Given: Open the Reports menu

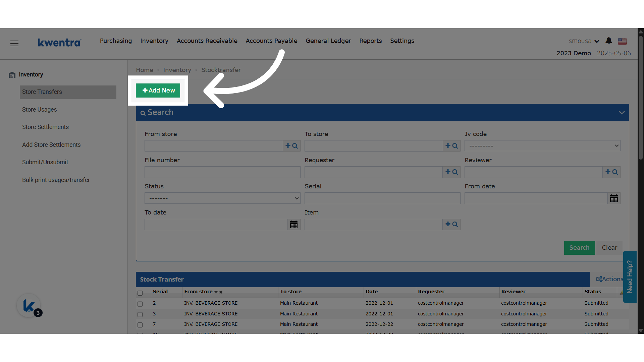Looking at the screenshot, I should coord(370,41).
